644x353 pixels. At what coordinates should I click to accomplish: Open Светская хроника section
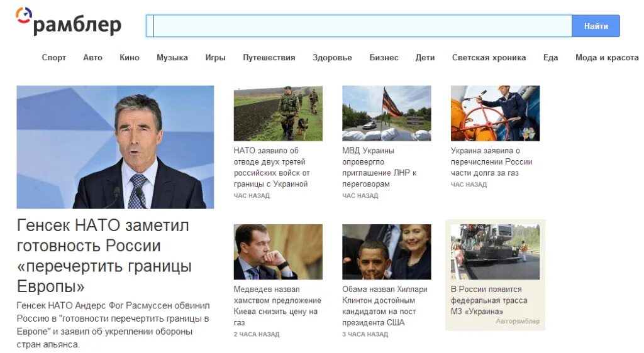coord(489,57)
